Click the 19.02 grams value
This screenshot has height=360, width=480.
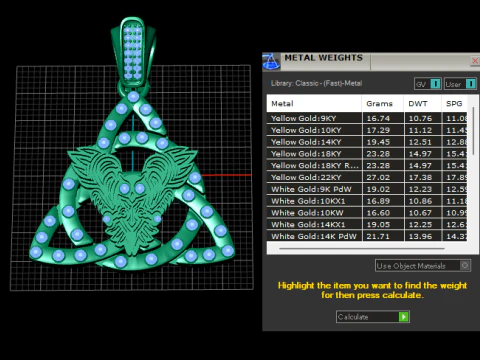pos(378,189)
